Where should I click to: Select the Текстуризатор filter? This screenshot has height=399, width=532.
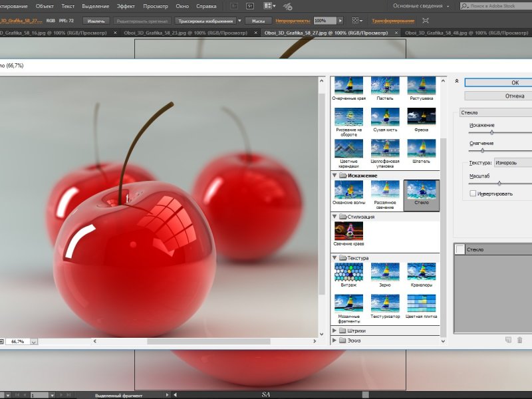[385, 307]
